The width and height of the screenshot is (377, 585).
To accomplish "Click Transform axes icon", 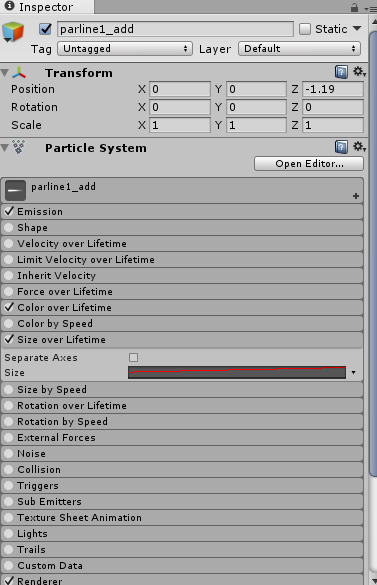I will coord(19,72).
